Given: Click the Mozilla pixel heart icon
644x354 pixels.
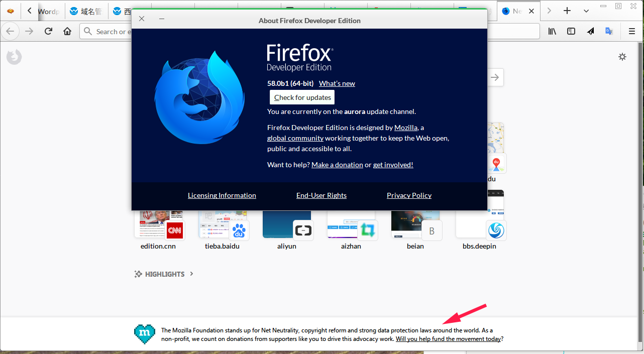Looking at the screenshot, I should coord(145,334).
